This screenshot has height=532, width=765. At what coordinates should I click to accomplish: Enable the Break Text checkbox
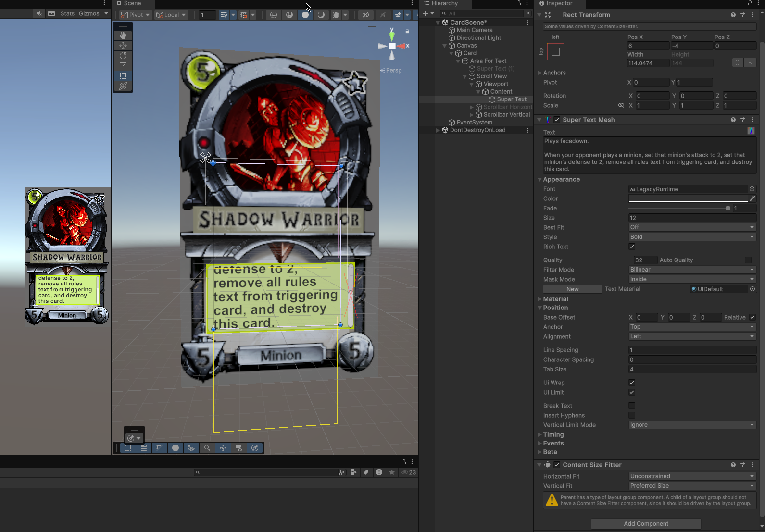[632, 406]
